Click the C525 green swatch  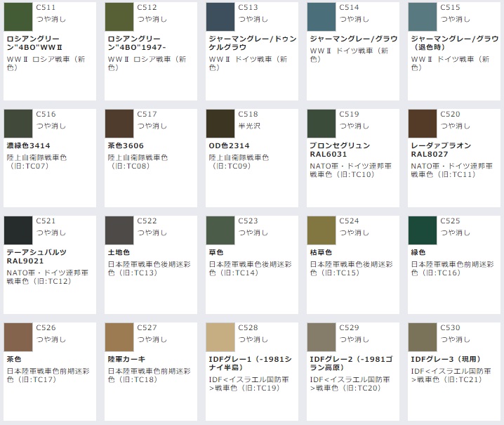423,230
